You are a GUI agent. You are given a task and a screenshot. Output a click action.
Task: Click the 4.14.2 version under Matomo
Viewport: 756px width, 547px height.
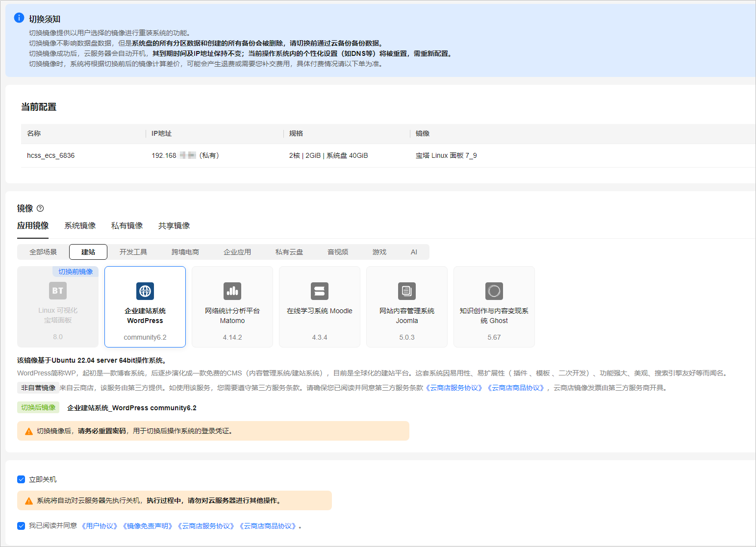click(x=232, y=337)
